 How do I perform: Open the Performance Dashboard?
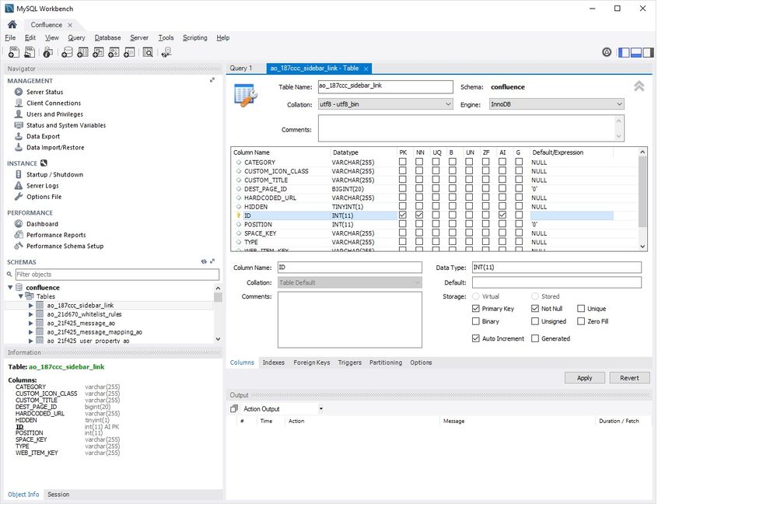[x=42, y=224]
